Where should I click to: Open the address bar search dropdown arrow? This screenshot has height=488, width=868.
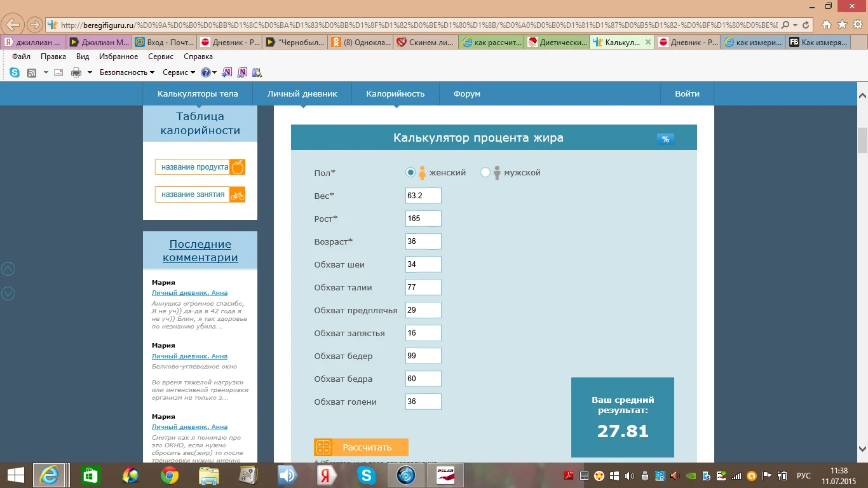click(x=796, y=25)
